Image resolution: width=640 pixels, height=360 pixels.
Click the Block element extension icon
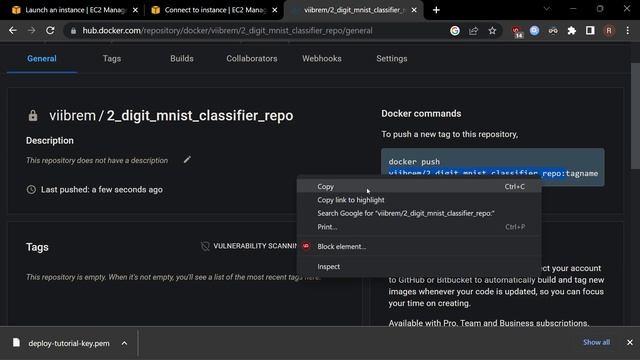point(306,246)
